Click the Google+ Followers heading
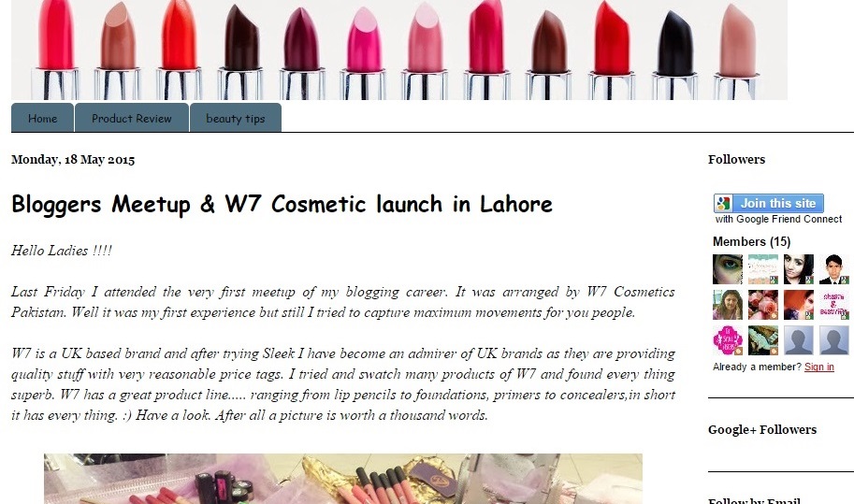854x504 pixels. pyautogui.click(x=762, y=429)
